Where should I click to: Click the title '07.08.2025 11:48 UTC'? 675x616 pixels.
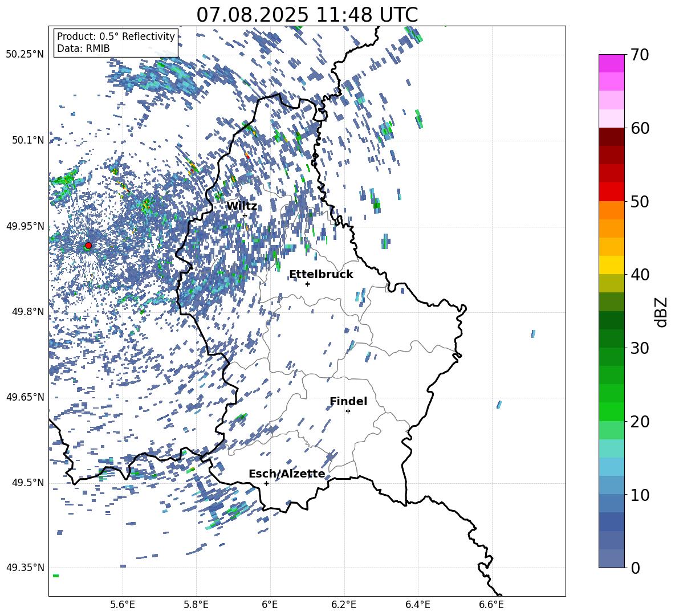pyautogui.click(x=307, y=15)
